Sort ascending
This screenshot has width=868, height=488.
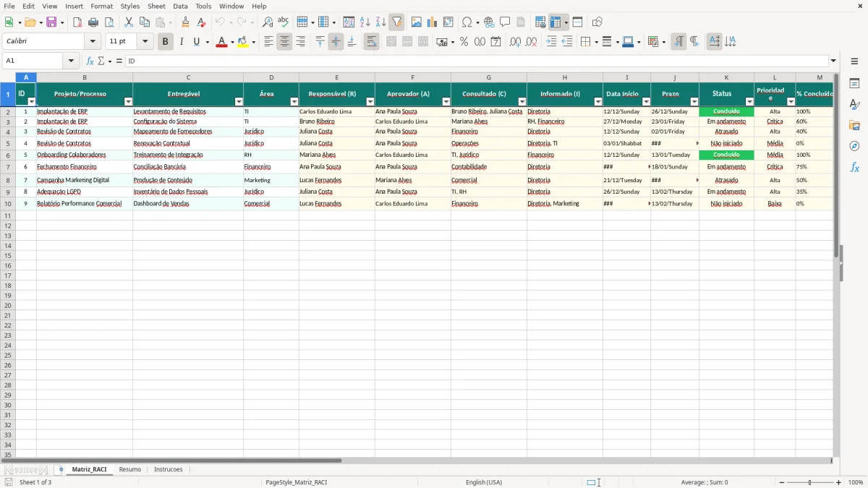click(x=365, y=22)
